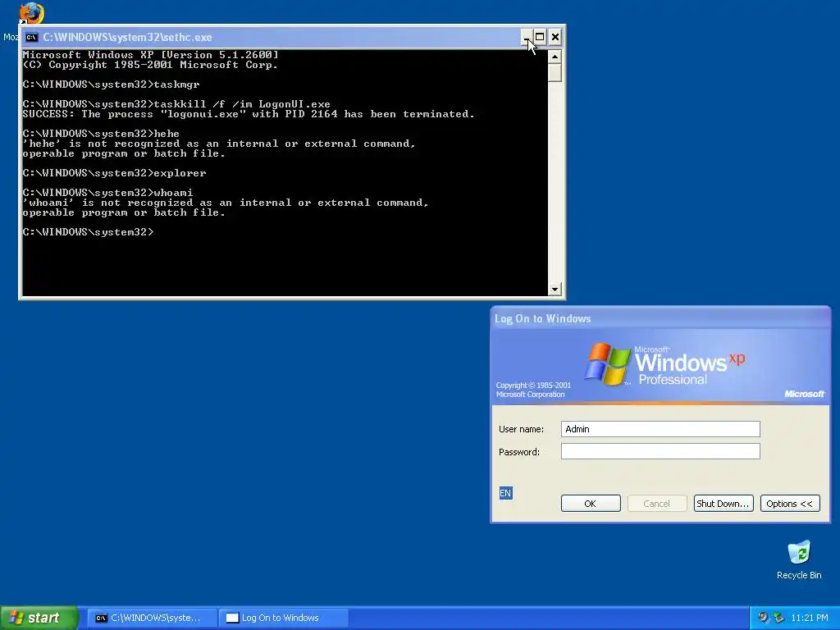The width and height of the screenshot is (840, 630).
Task: Maximize the sethc.exe command prompt window
Action: click(540, 37)
